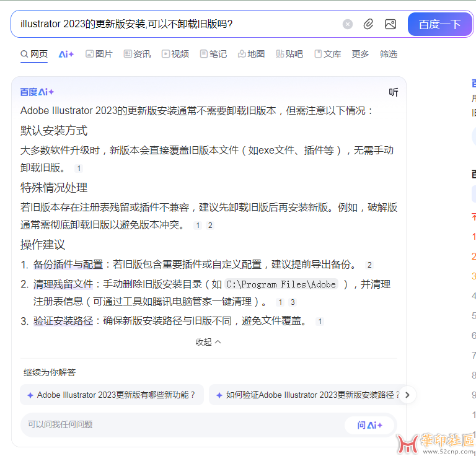Screen dimensions: 476x456
Task: Click citation 1 after 卸载旧版
Action: (x=79, y=168)
